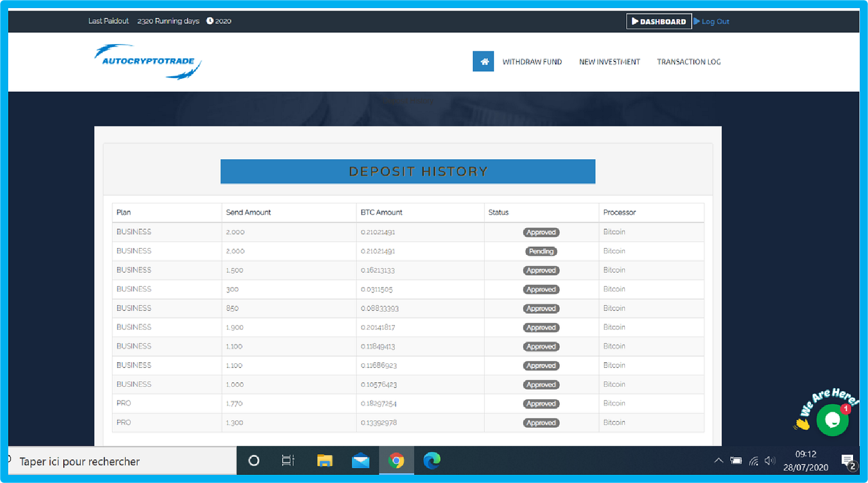Click the Send Amount column header
The width and height of the screenshot is (868, 483).
tap(249, 212)
